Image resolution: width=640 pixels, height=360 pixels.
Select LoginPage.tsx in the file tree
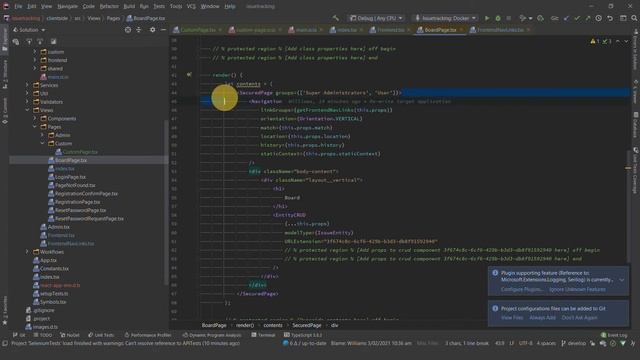[x=71, y=177]
